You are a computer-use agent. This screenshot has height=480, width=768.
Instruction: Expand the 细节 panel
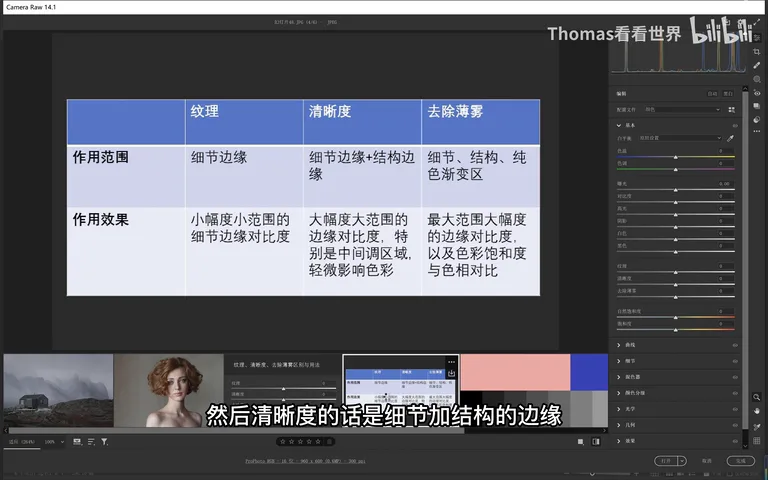[x=619, y=361]
